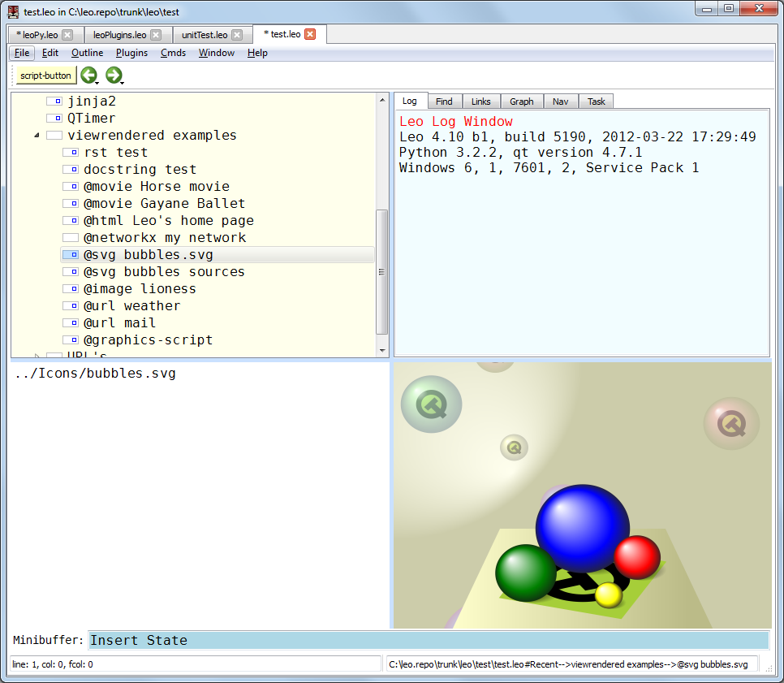Click the node icon beside jinja2
784x683 pixels.
click(x=54, y=101)
